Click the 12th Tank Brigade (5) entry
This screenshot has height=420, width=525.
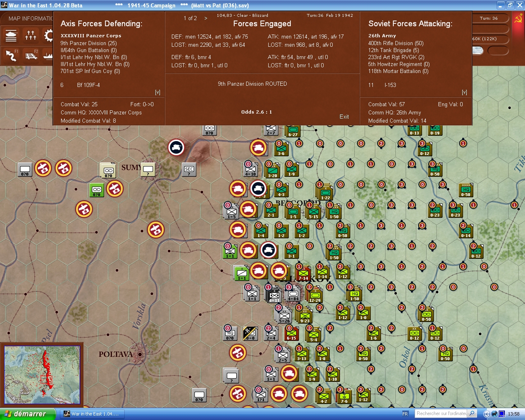pos(394,50)
